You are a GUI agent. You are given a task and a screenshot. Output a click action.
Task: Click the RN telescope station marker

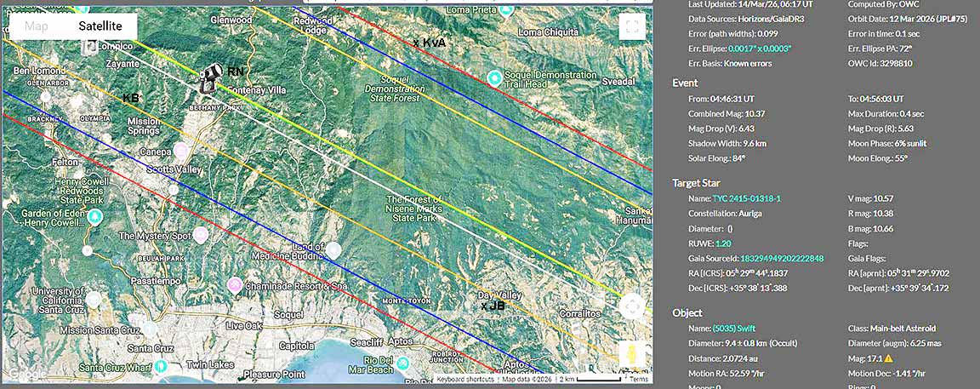(x=208, y=80)
